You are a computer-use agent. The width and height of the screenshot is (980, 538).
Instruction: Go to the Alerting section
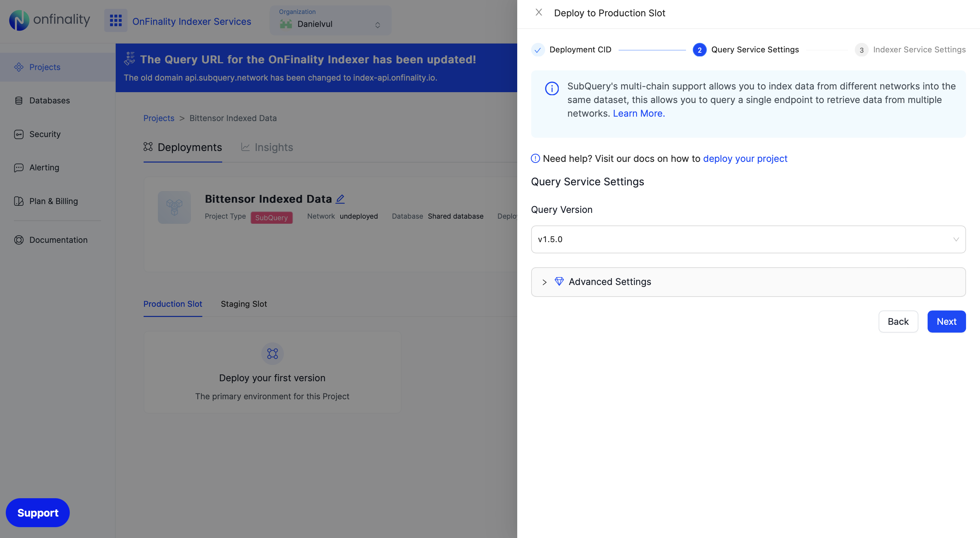pos(44,167)
